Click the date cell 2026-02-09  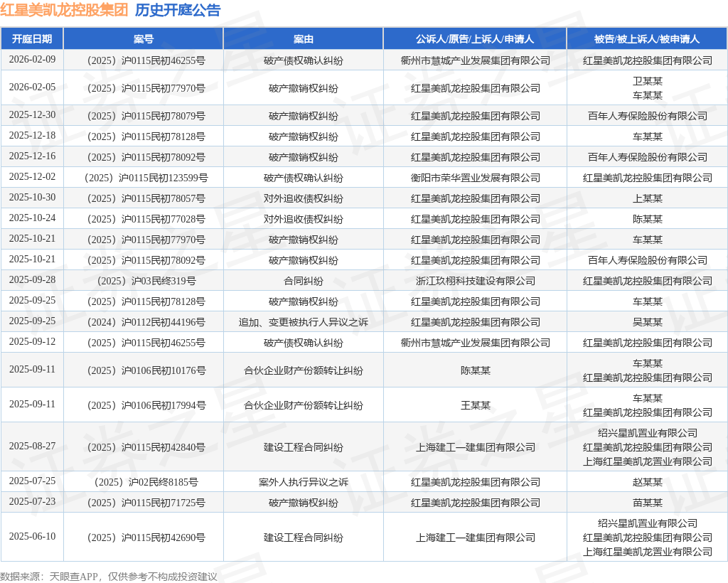tap(32, 60)
